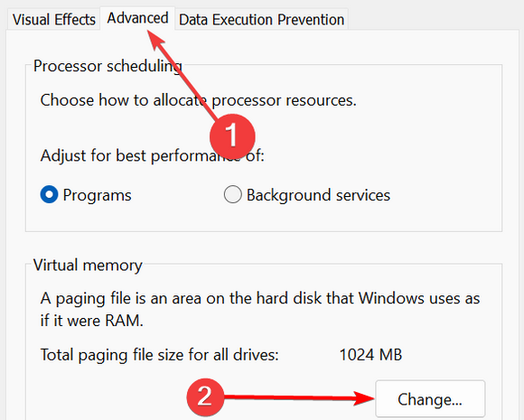Image resolution: width=524 pixels, height=420 pixels.
Task: Open the Data Execution Prevention tab
Action: pyautogui.click(x=262, y=19)
